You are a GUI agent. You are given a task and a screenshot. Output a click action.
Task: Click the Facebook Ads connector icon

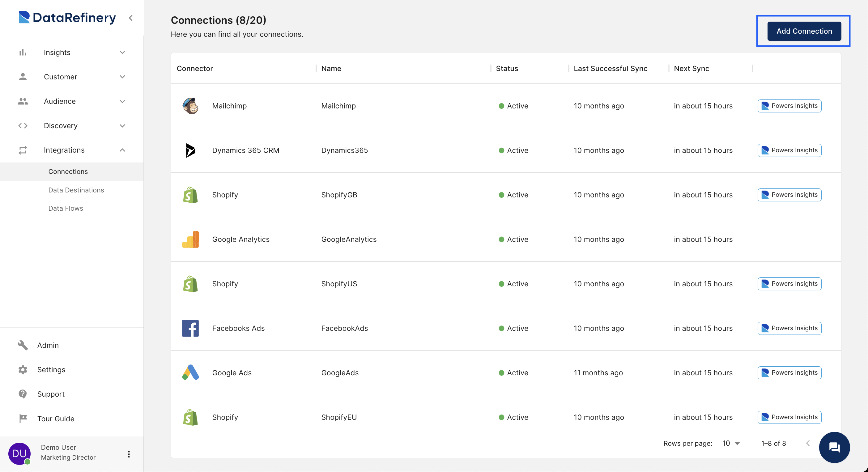pos(191,328)
